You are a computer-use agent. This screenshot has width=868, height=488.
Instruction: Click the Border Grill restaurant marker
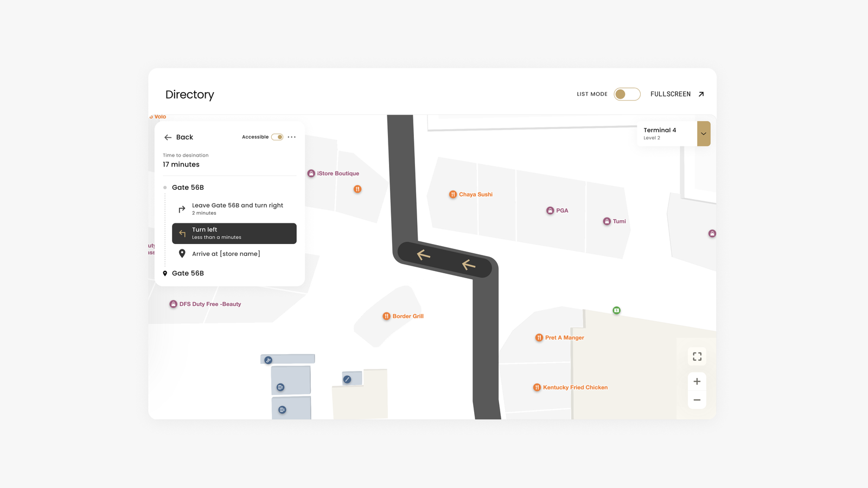pyautogui.click(x=386, y=316)
